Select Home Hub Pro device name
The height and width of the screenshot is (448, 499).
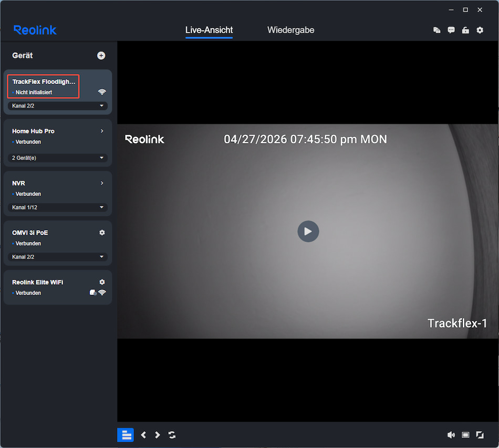pyautogui.click(x=34, y=131)
